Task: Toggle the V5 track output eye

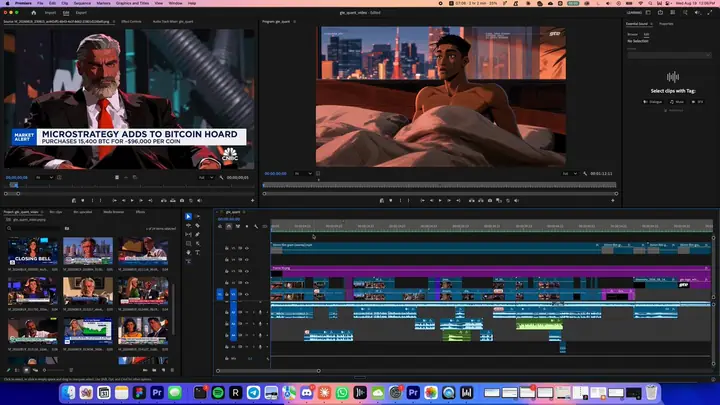Action: 247,248
